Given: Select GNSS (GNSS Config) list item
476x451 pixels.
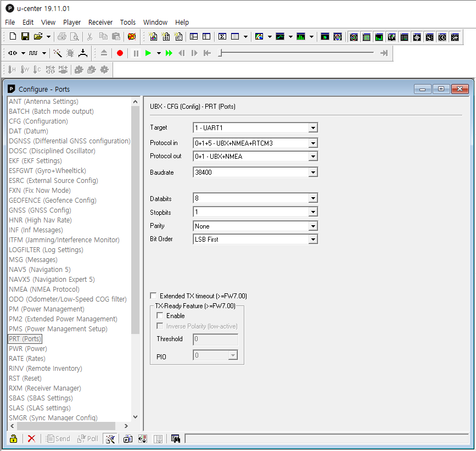Looking at the screenshot, I should 40,210.
